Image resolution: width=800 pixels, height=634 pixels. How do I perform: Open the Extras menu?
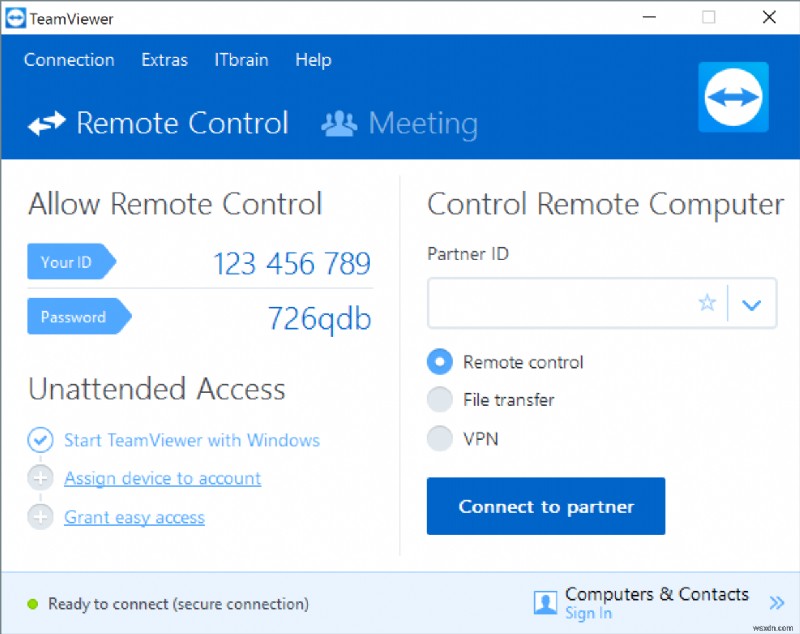164,60
